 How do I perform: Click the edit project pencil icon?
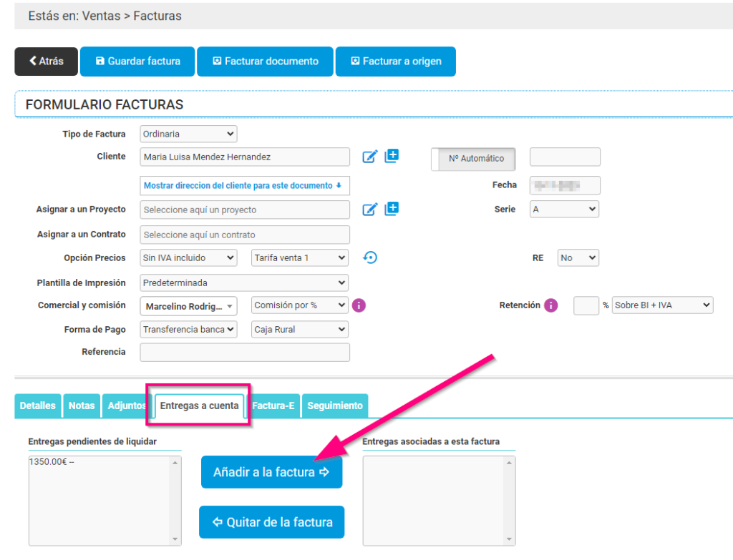point(369,210)
